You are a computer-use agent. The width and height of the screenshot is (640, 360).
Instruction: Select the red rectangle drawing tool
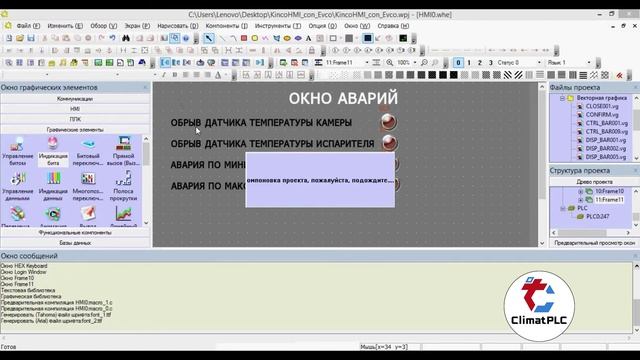pos(244,38)
